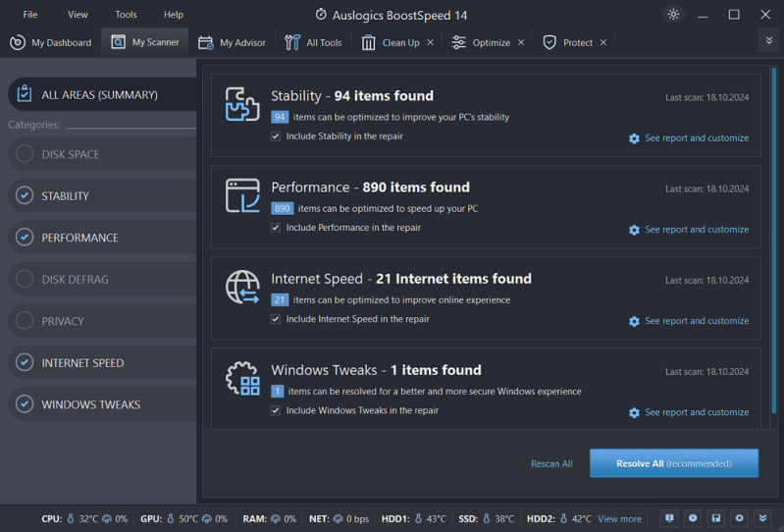Screen dimensions: 784x532
Task: Uncheck Include Performance in the repair
Action: 276,228
